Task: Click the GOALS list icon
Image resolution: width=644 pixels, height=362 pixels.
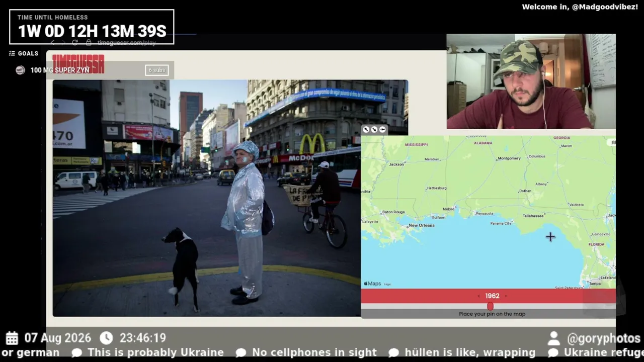Action: pos(12,53)
